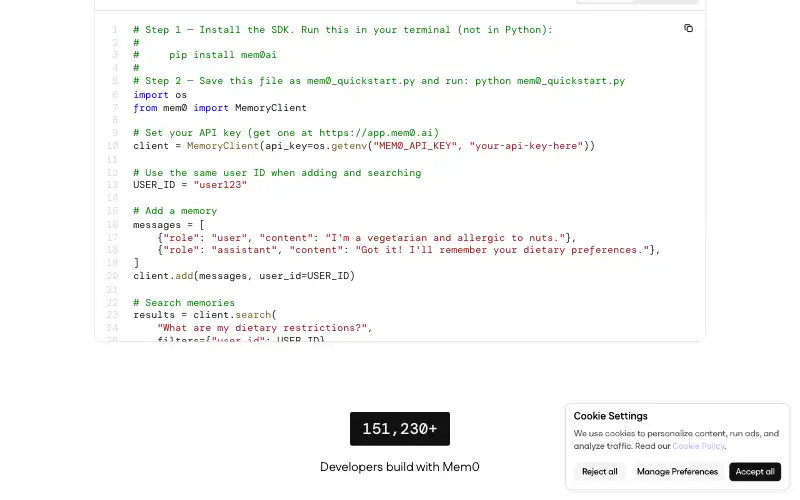Click the USER_ID = "user123" line
Viewport: 800px width, 500px height.
(190, 185)
